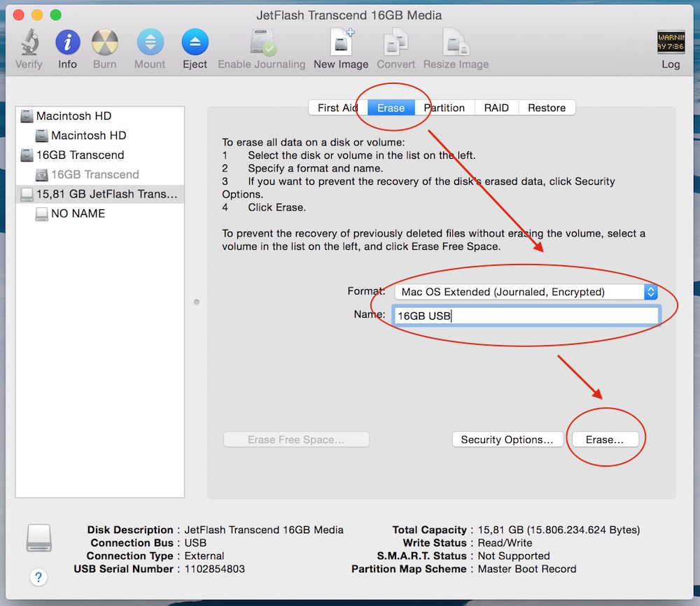
Task: Switch to the First Aid tab
Action: 338,108
